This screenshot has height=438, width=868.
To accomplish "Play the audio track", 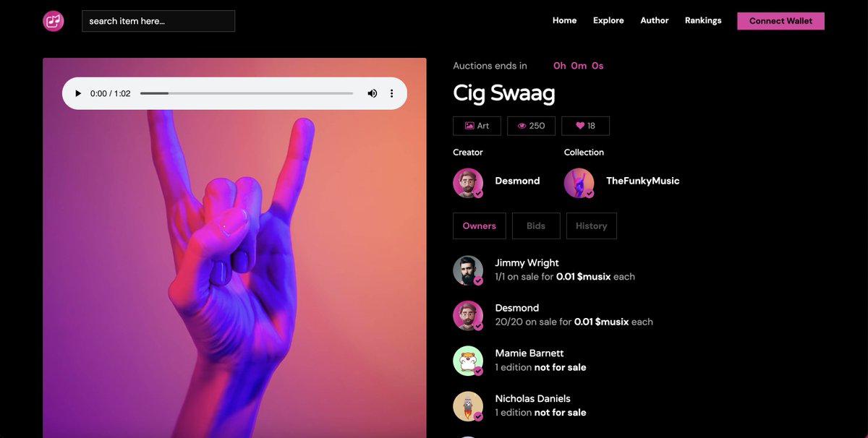I will [x=77, y=93].
